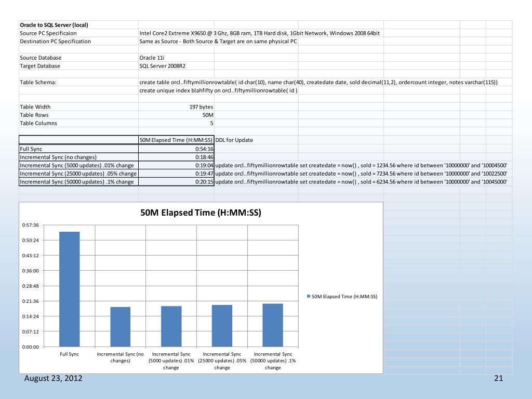Click the y-axis label '0:57:36'
This screenshot has height=399, width=532.
coord(31,225)
